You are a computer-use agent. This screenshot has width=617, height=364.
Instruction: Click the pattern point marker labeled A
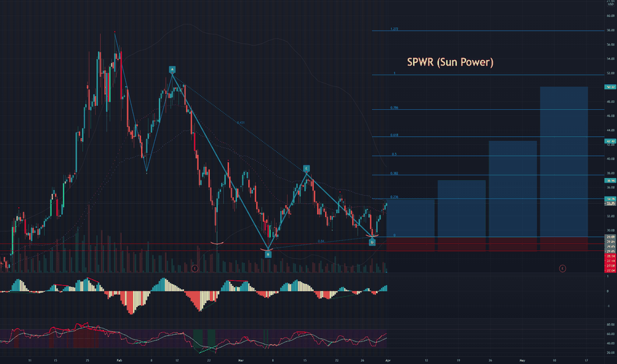pos(172,69)
